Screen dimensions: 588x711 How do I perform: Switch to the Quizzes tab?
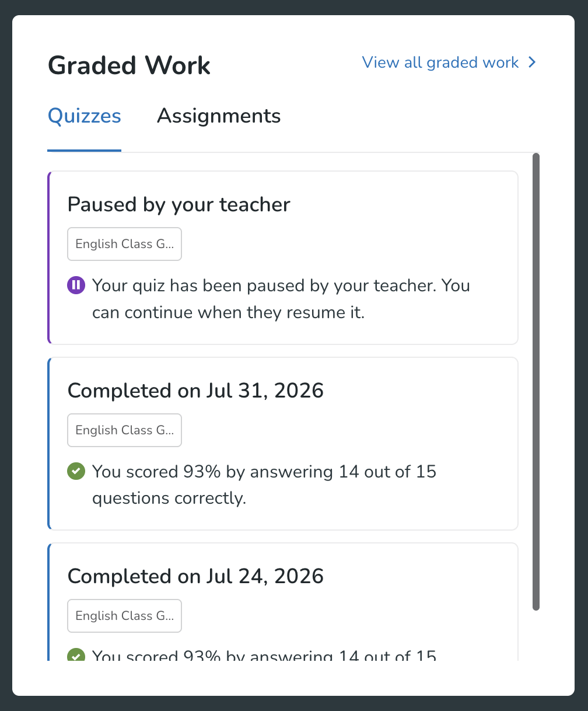click(85, 116)
